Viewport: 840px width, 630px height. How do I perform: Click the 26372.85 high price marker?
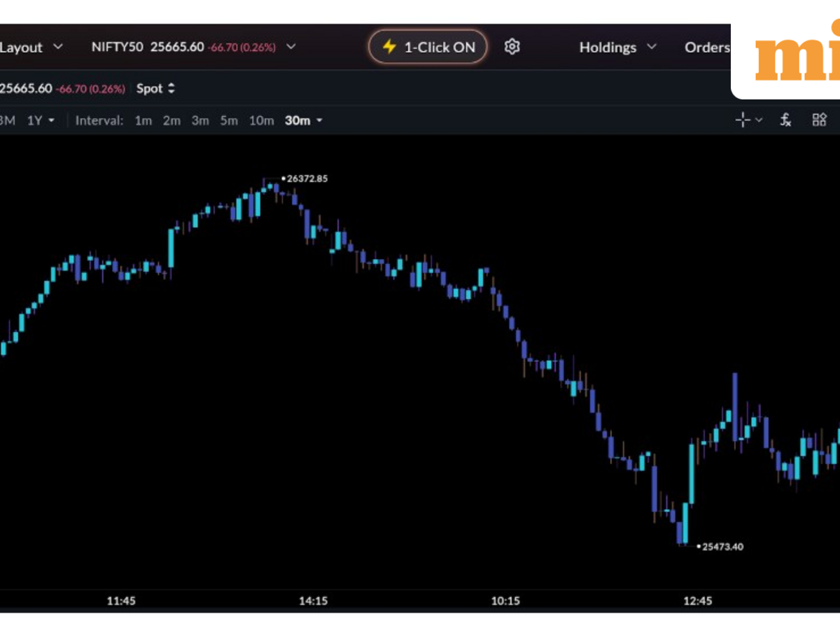(306, 179)
